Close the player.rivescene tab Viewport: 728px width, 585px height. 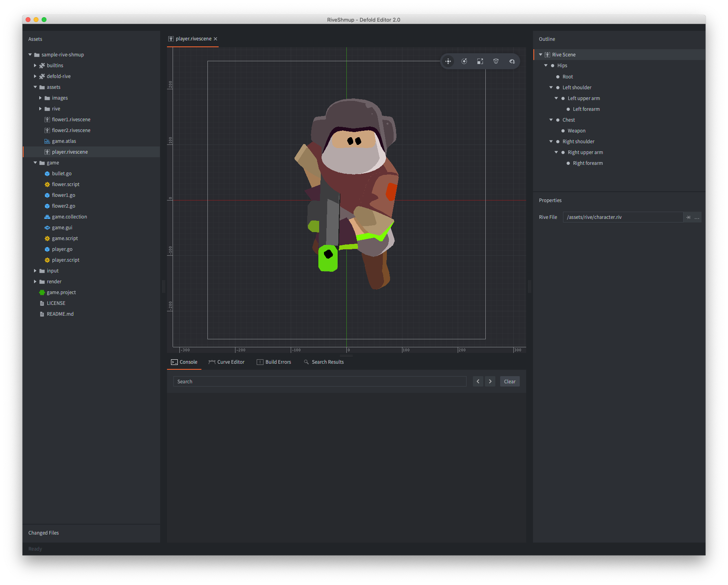[215, 39]
